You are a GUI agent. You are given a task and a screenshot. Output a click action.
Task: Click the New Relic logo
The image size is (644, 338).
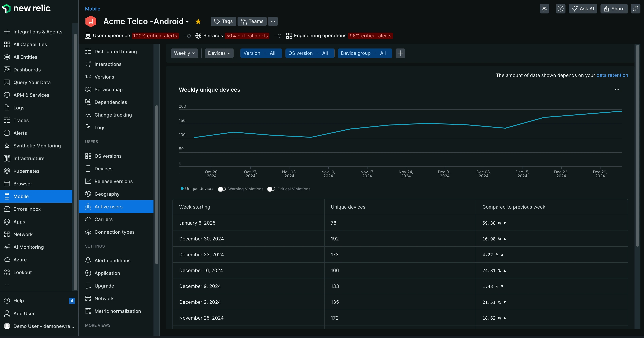(27, 9)
